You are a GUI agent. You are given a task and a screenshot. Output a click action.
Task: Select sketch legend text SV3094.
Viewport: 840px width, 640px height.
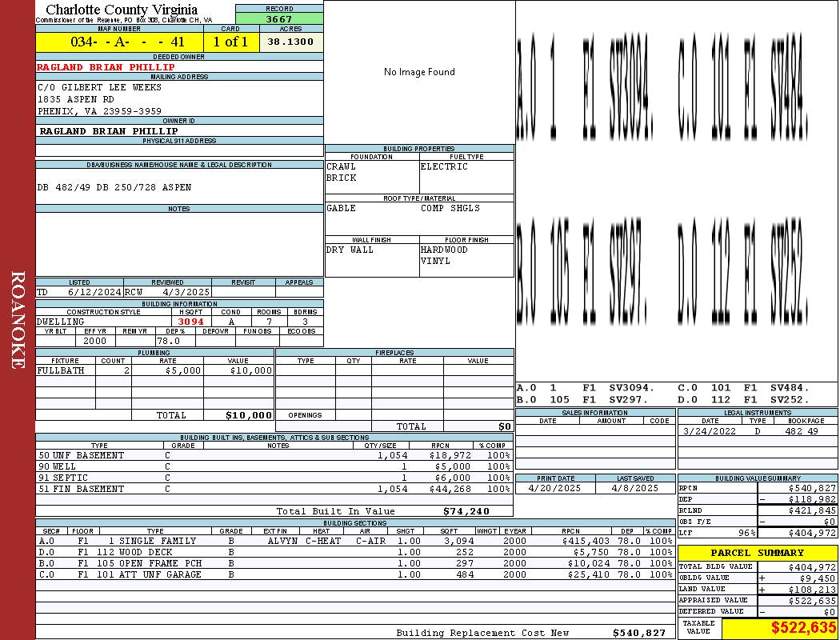tap(632, 387)
